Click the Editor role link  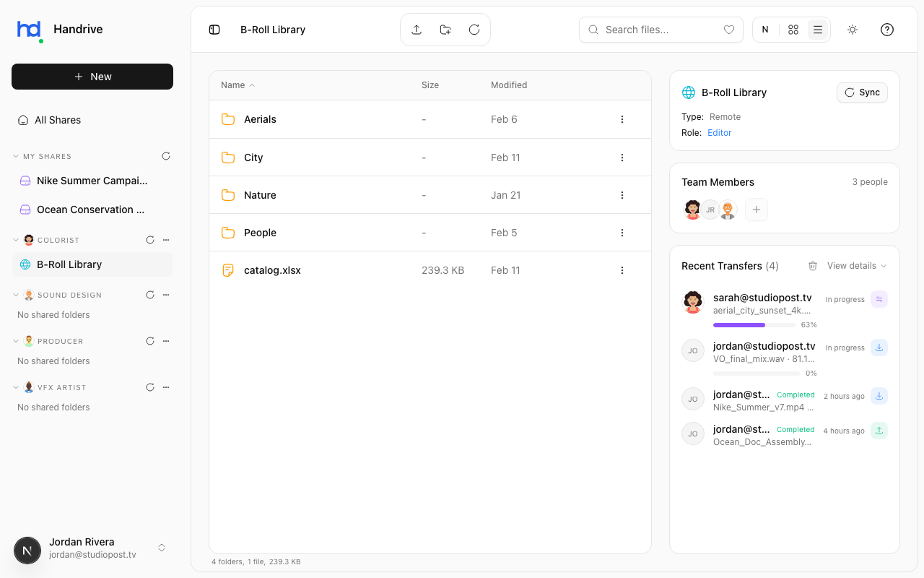(x=719, y=132)
